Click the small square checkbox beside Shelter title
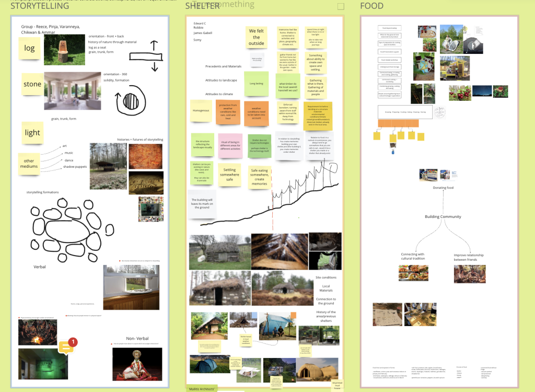The height and width of the screenshot is (392, 535). 341,7
